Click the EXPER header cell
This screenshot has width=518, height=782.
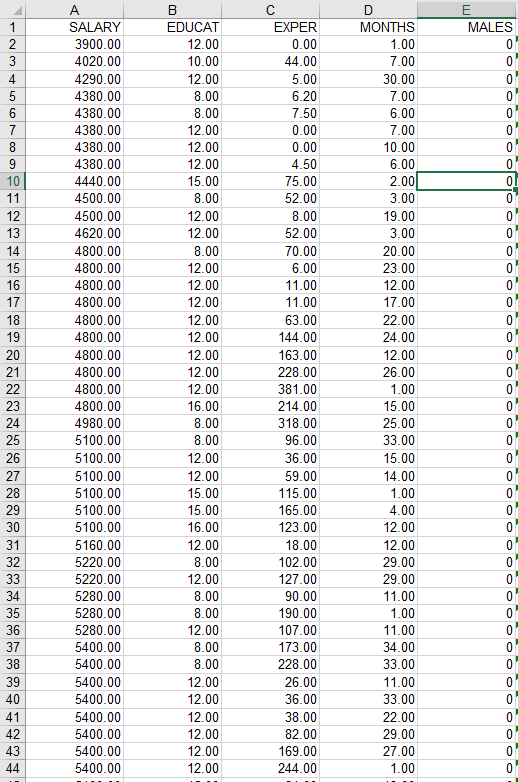tap(270, 27)
